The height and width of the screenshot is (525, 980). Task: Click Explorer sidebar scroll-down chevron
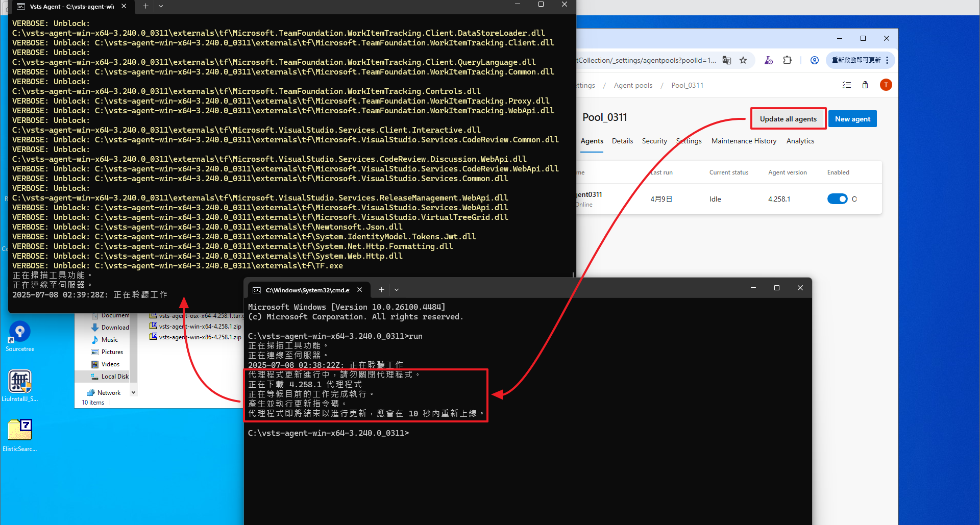coord(134,392)
